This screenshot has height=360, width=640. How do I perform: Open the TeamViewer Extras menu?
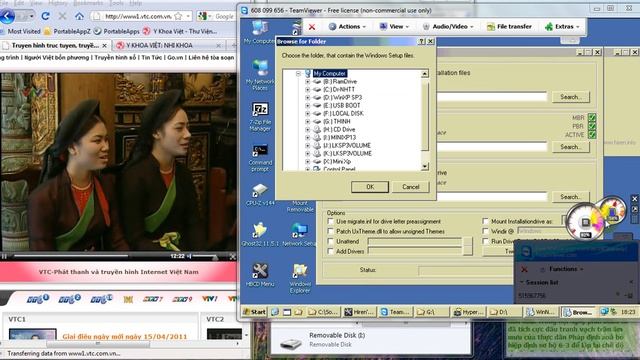pyautogui.click(x=562, y=27)
